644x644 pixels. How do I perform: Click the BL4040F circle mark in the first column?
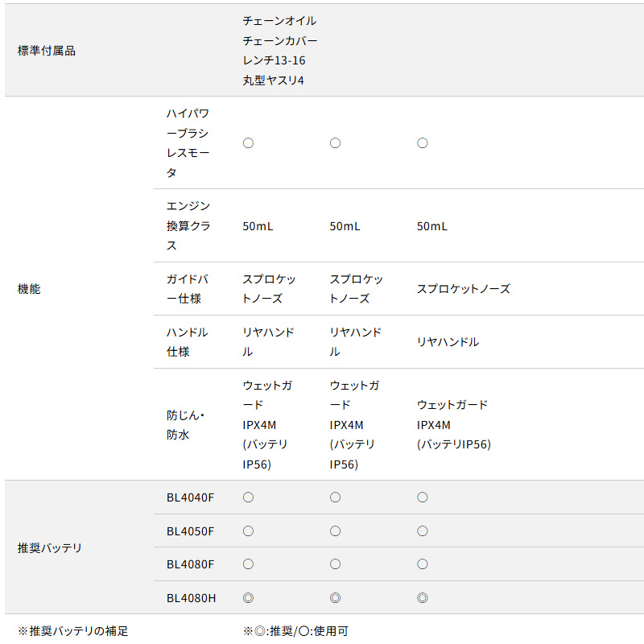coord(248,497)
